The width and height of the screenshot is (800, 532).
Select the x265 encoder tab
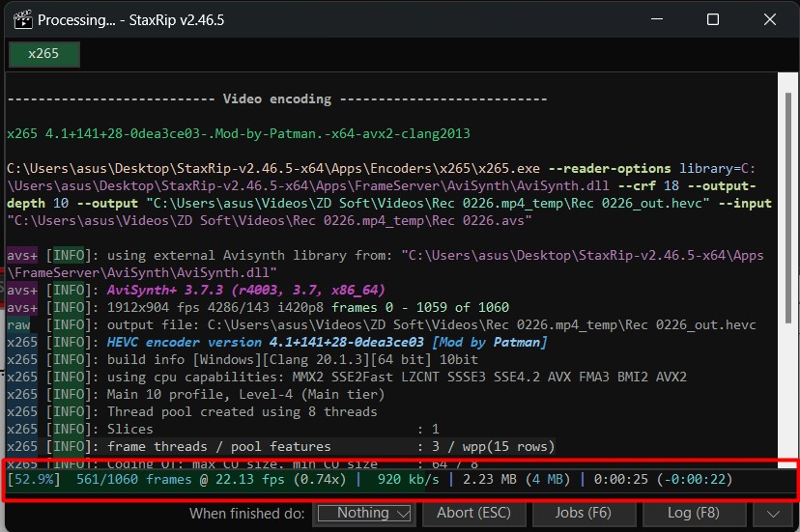(43, 54)
